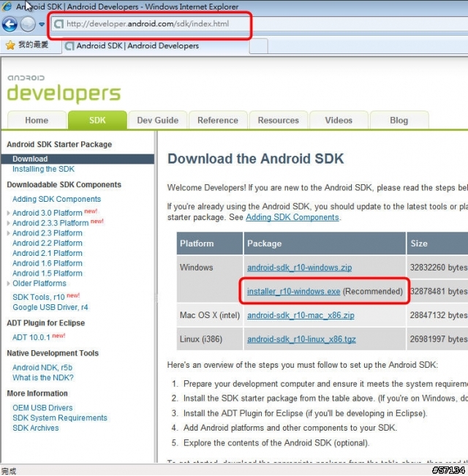The width and height of the screenshot is (468, 476).
Task: Select the Android SDK browser tab
Action: (x=156, y=46)
